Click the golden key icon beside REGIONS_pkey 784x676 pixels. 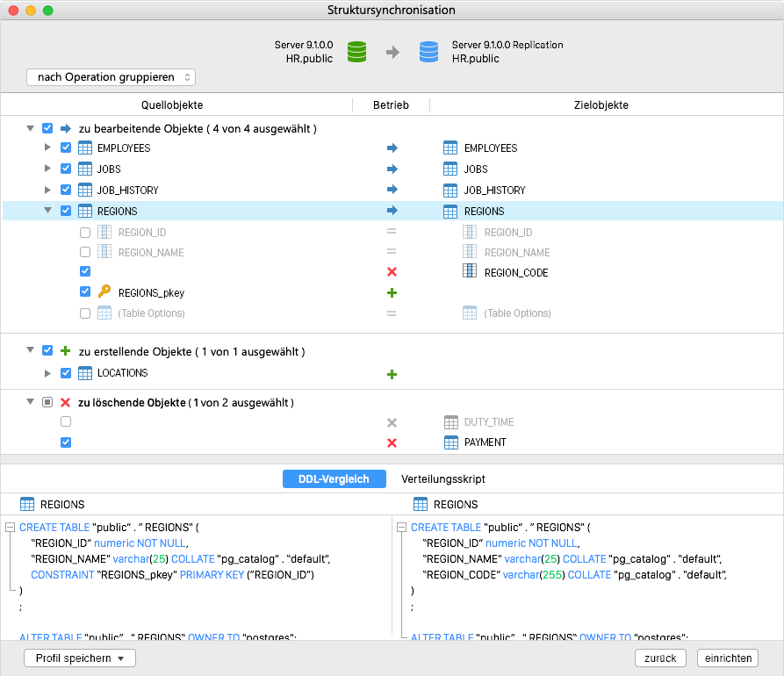(105, 292)
